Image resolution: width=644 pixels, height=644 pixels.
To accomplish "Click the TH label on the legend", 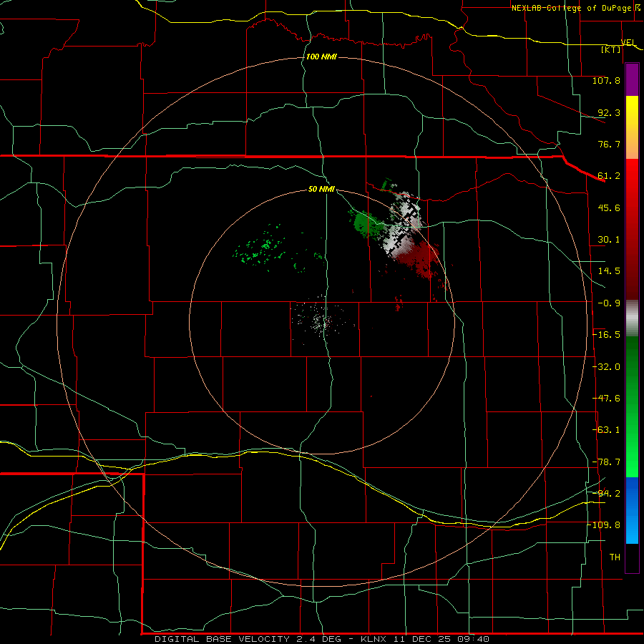I will 615,557.
